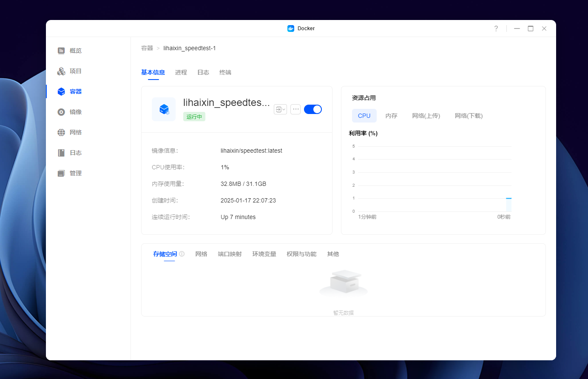This screenshot has width=588, height=379.
Task: Click the 管理 sidebar label
Action: click(76, 173)
